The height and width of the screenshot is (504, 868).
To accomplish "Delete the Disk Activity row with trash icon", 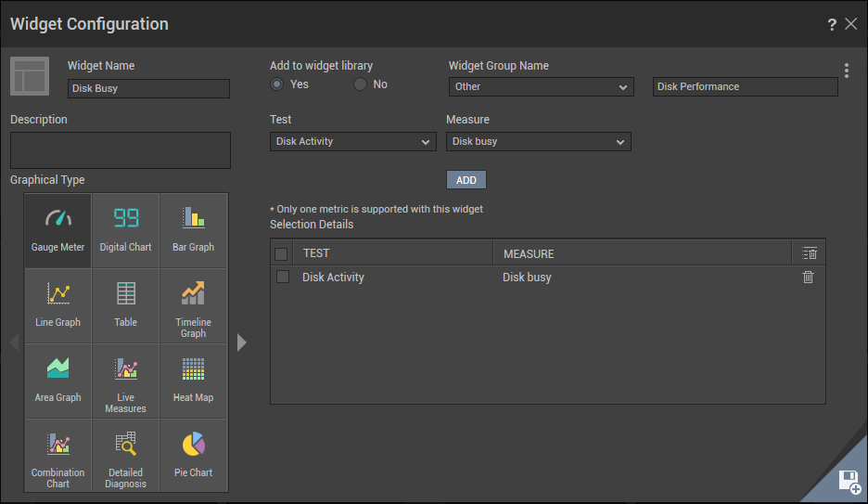I will pos(809,277).
